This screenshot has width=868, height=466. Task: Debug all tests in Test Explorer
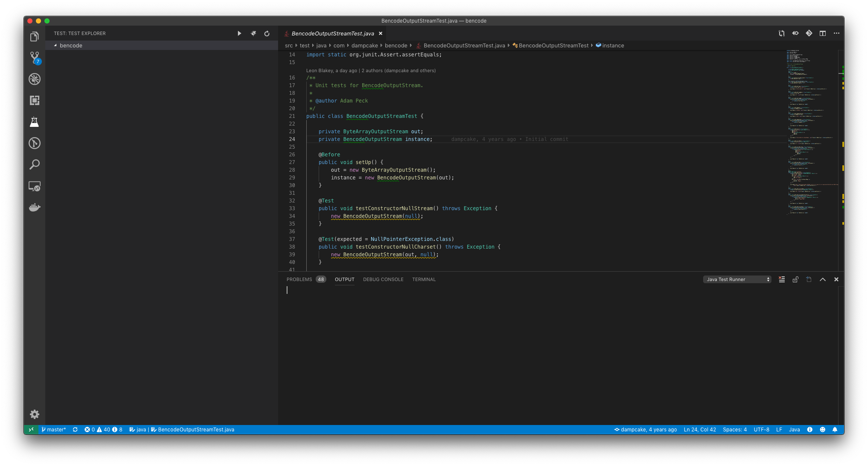tap(253, 33)
